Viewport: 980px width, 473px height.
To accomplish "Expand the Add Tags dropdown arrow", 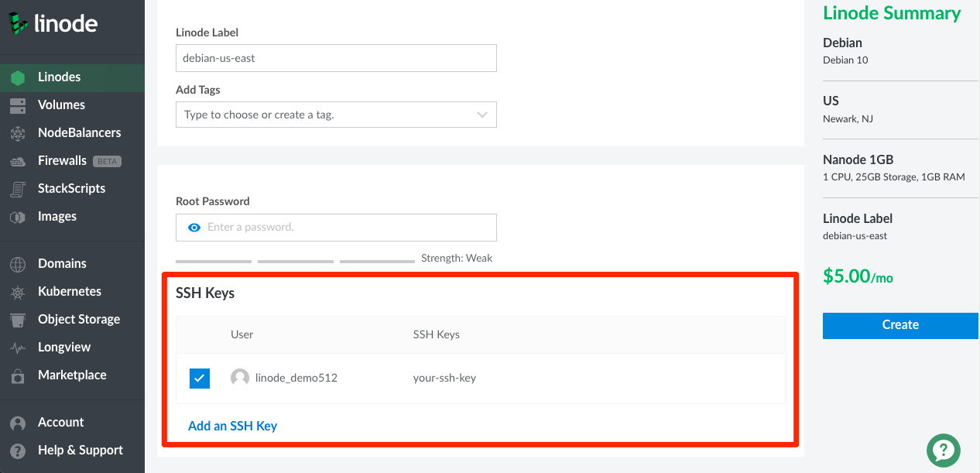I will tap(482, 115).
